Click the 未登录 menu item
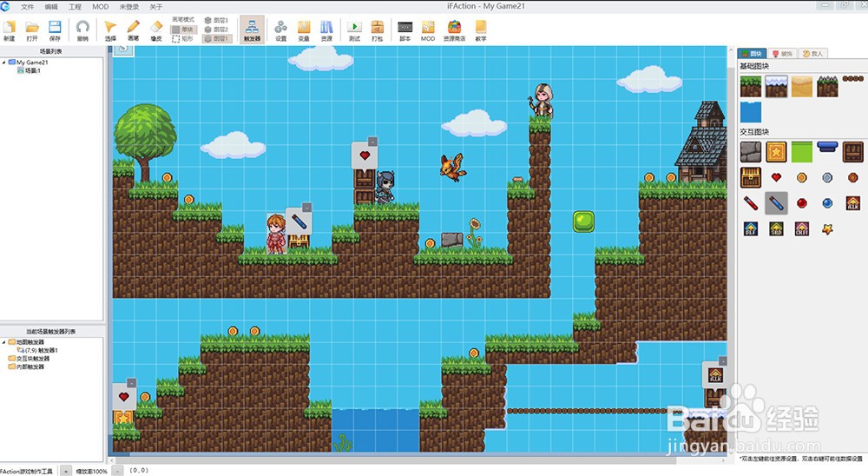 point(129,7)
